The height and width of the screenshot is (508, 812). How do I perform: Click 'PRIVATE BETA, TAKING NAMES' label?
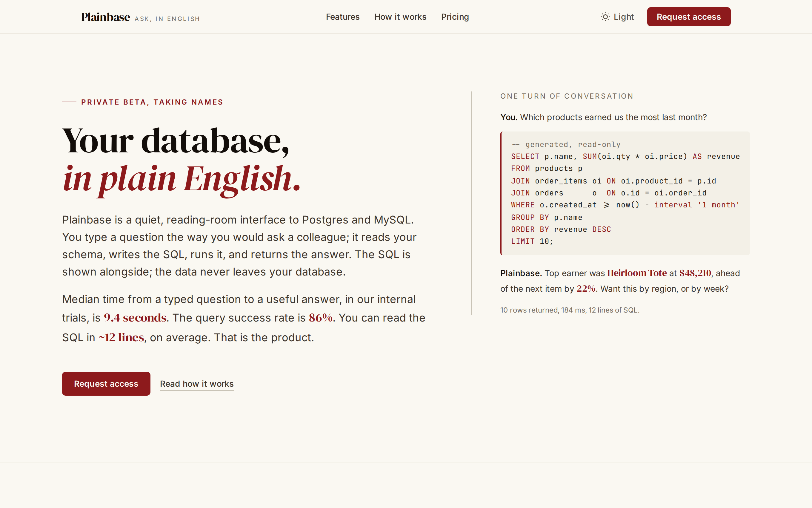[x=152, y=102]
